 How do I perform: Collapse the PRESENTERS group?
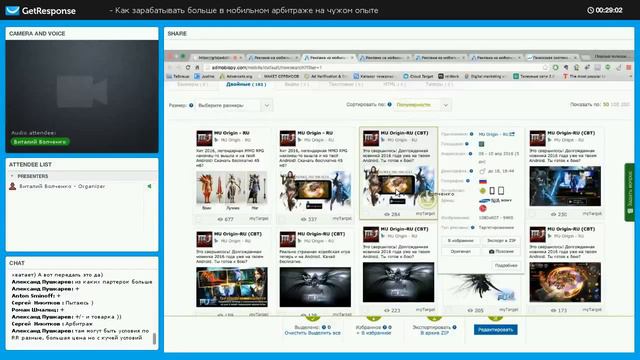coord(12,176)
